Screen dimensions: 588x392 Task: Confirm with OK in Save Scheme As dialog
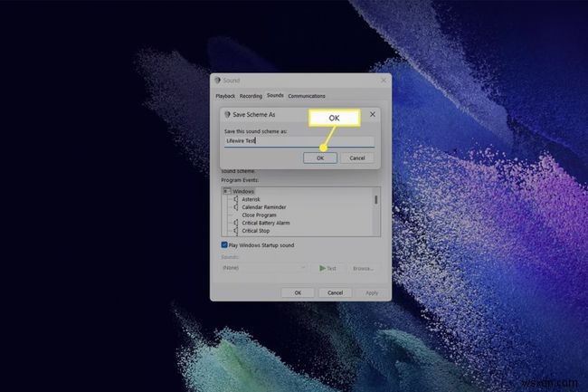click(x=320, y=158)
